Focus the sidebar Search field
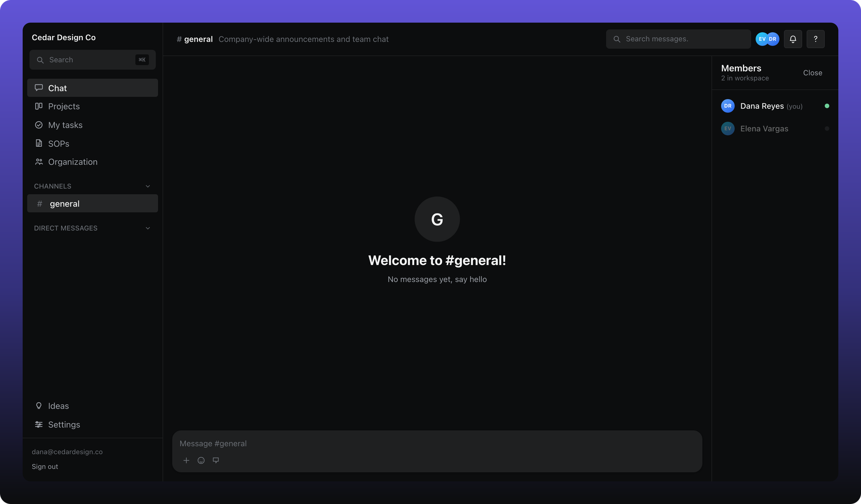 pyautogui.click(x=92, y=60)
